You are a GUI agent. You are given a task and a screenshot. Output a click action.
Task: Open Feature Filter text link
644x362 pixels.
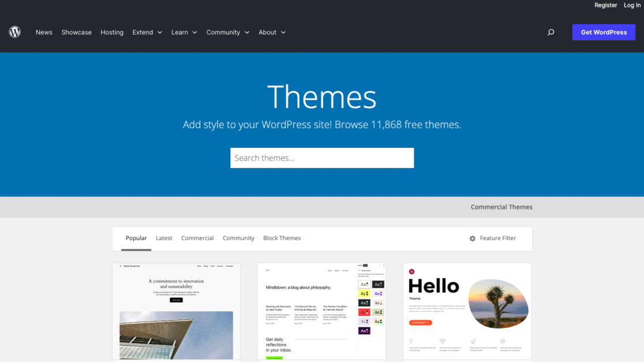click(x=498, y=238)
